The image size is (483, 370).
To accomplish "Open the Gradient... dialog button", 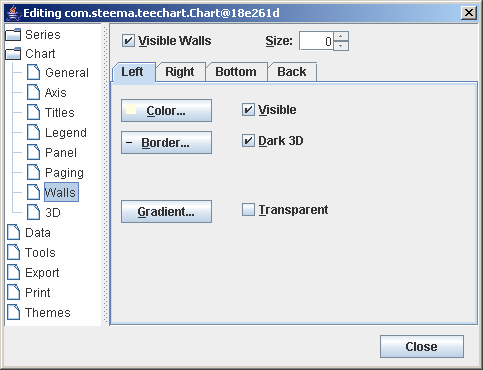I will [x=166, y=212].
